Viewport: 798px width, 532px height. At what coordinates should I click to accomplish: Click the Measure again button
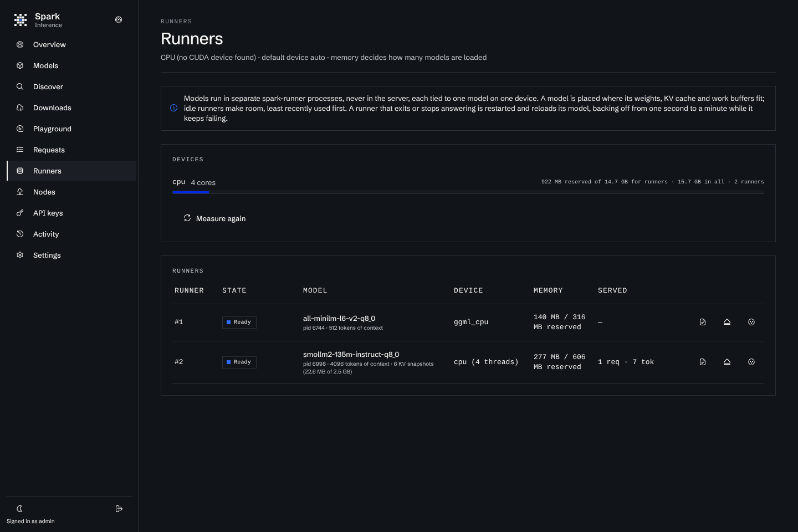[x=214, y=218]
